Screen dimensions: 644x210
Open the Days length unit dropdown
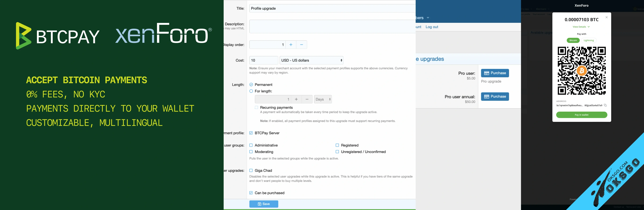[x=323, y=99]
